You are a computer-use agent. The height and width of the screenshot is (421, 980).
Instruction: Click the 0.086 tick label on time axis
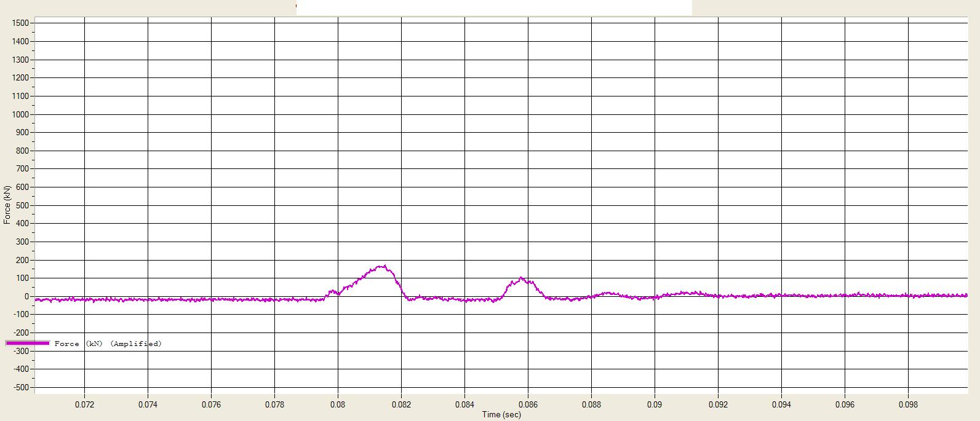click(528, 404)
